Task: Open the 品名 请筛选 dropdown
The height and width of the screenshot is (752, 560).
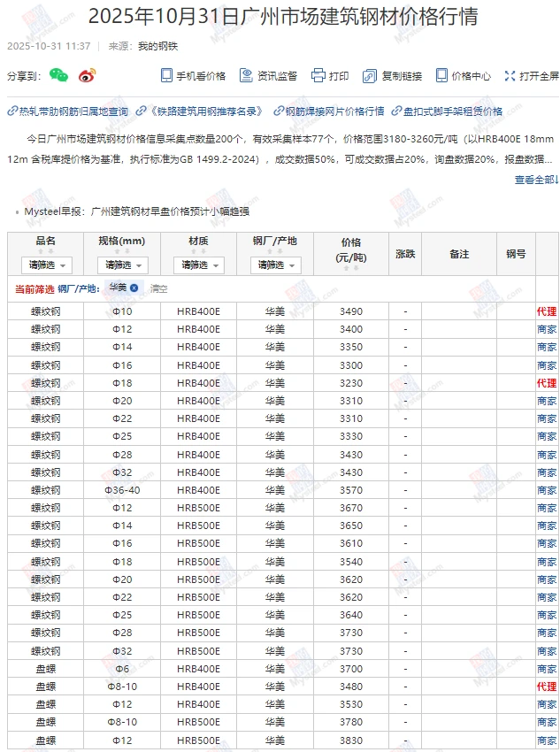Action: coord(47,265)
